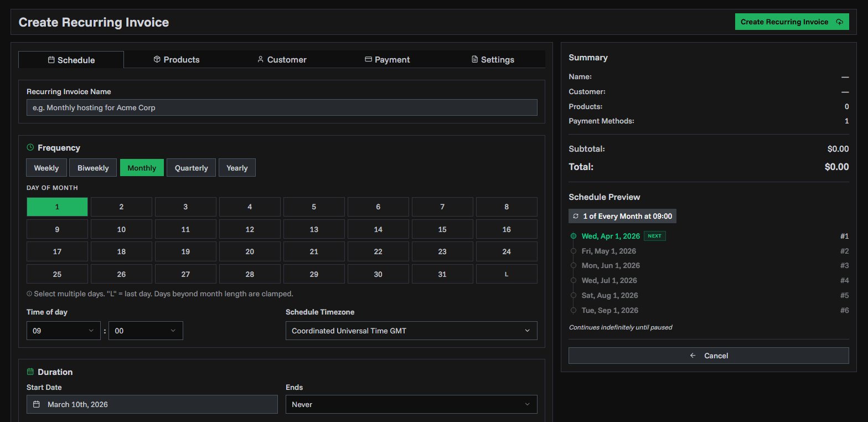Click the calendar icon in Start Date field

click(x=37, y=404)
